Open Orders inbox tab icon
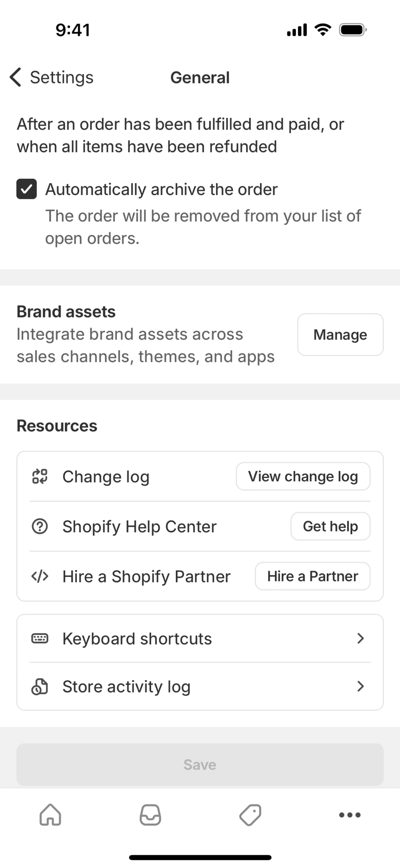Image resolution: width=400 pixels, height=868 pixels. point(150,815)
